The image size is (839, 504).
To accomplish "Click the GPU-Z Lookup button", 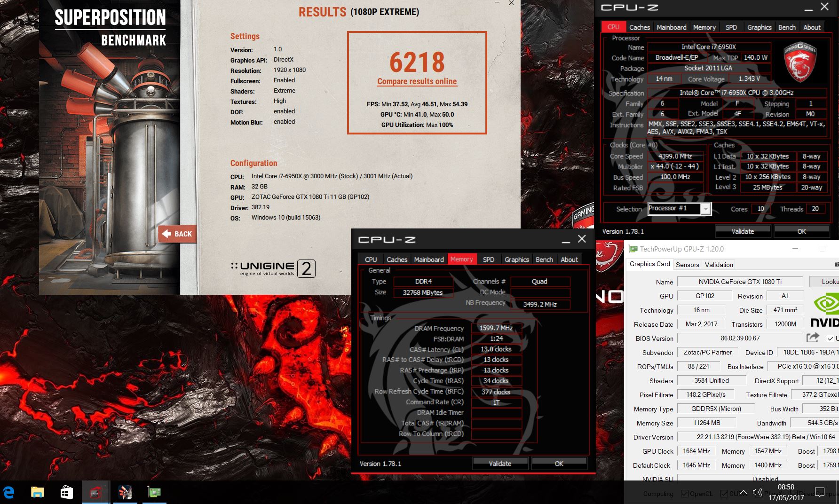I will click(824, 282).
